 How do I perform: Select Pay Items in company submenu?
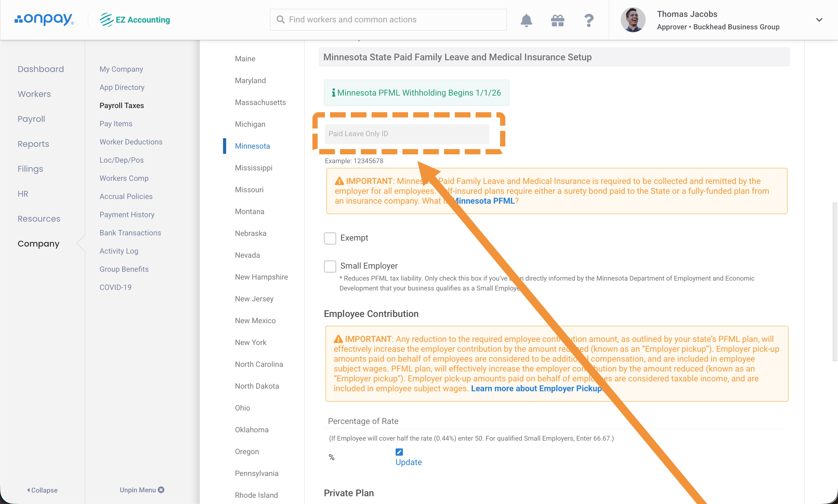116,124
